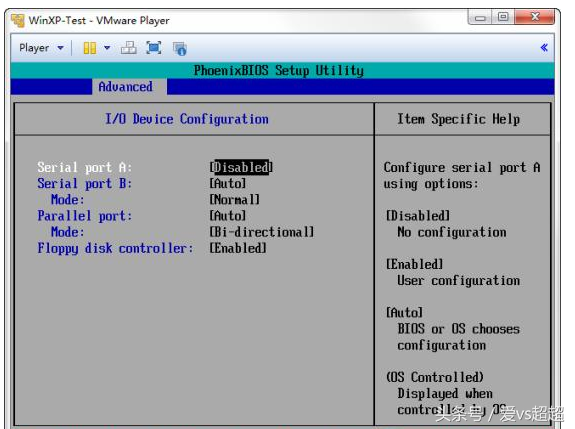Viewport: 575px width, 429px height.
Task: Enter full screen mode icon
Action: click(154, 48)
